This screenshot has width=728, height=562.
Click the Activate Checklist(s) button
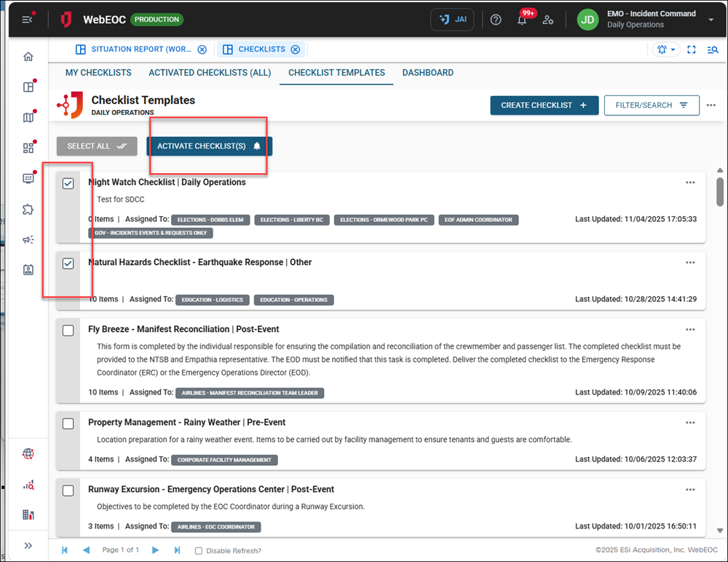coord(208,146)
